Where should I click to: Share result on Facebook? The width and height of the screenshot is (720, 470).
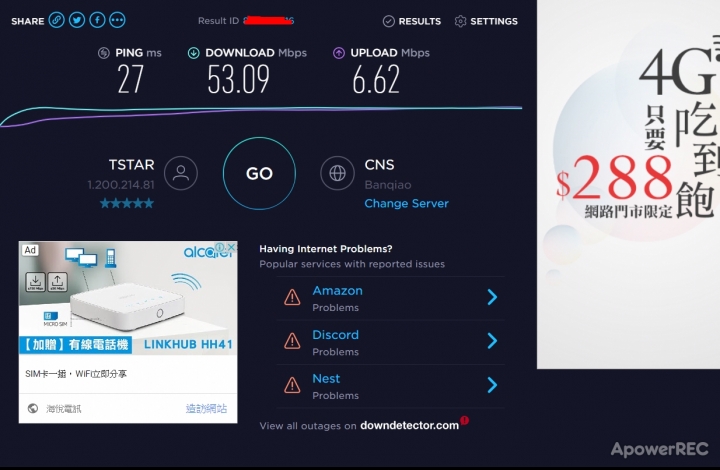[x=97, y=20]
